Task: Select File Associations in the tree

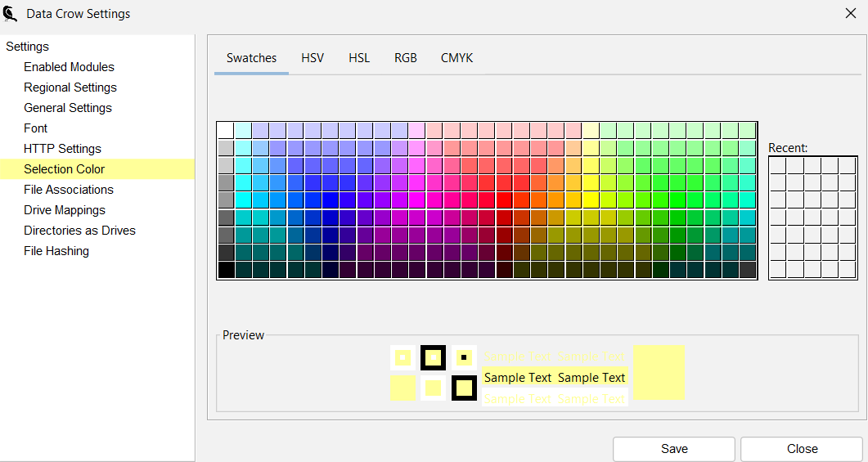Action: click(69, 190)
